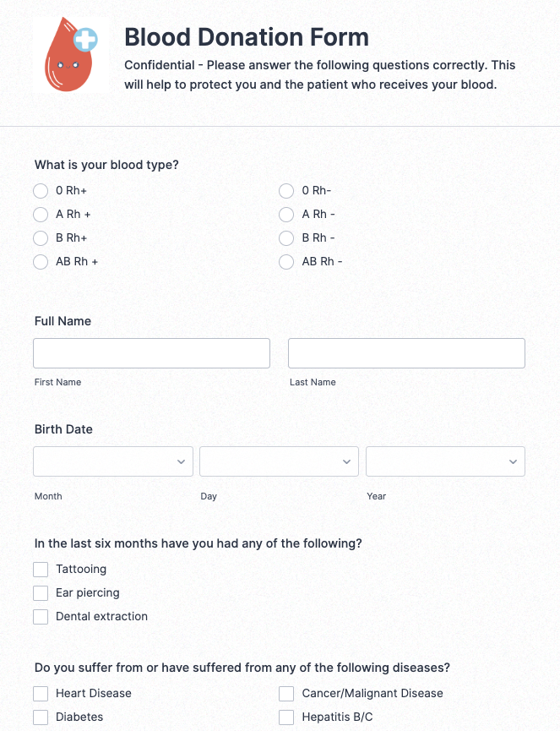Open the birth Month dropdown
This screenshot has width=560, height=731.
coord(112,461)
